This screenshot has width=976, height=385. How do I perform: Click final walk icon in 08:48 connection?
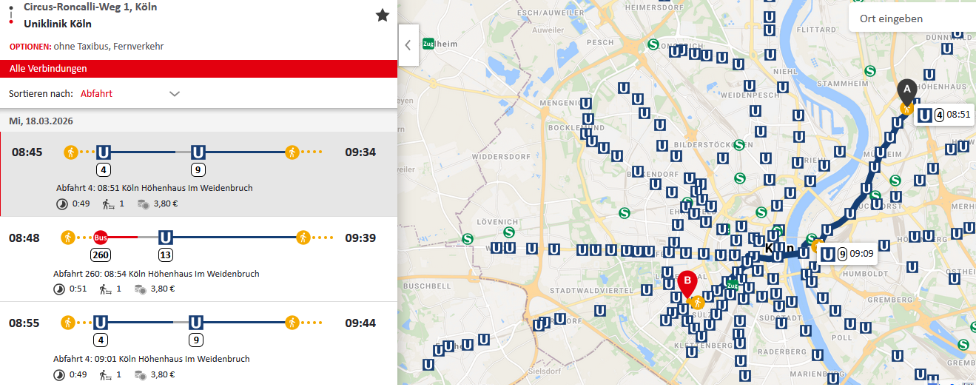point(303,238)
